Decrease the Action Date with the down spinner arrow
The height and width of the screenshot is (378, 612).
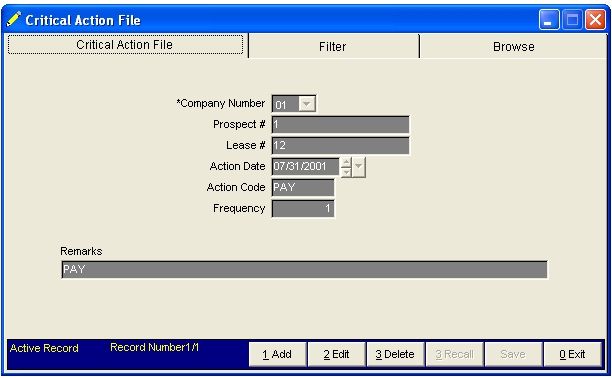point(346,172)
